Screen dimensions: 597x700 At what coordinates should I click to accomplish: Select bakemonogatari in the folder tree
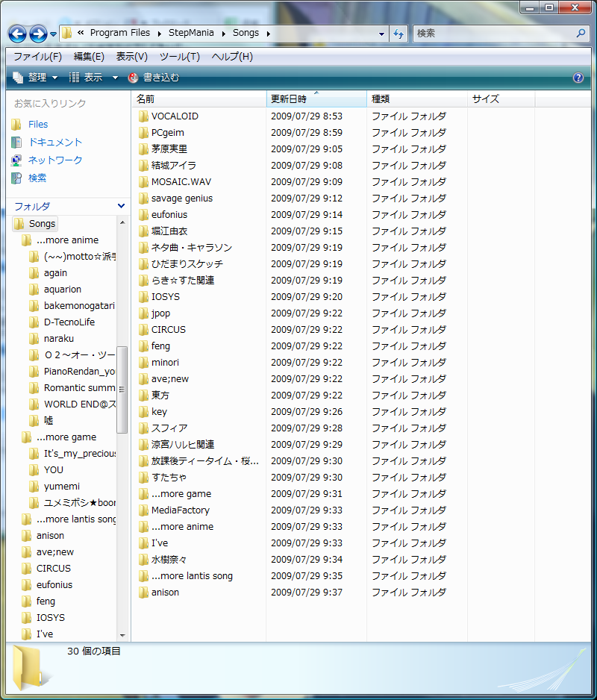(79, 306)
